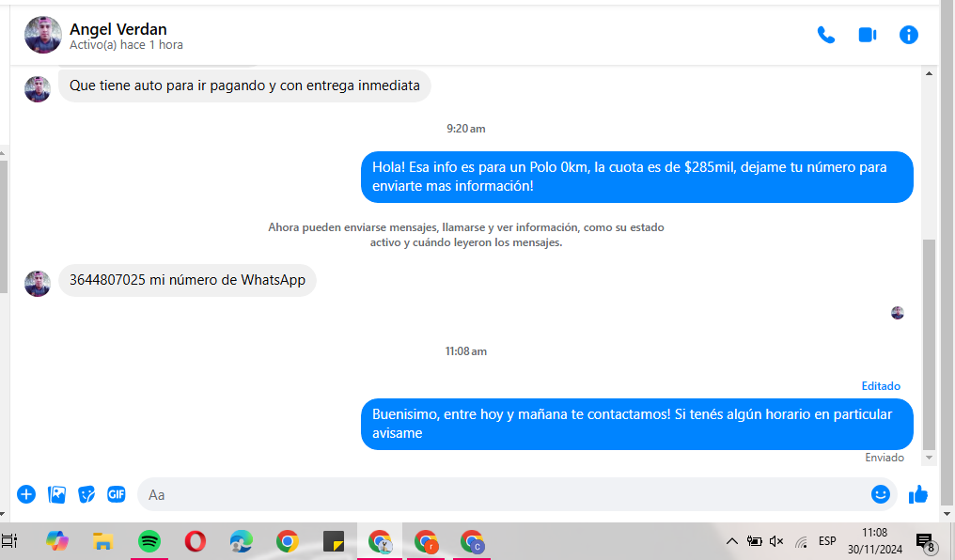Send a thumbs-up like
This screenshot has height=560, width=955.
[x=918, y=494]
